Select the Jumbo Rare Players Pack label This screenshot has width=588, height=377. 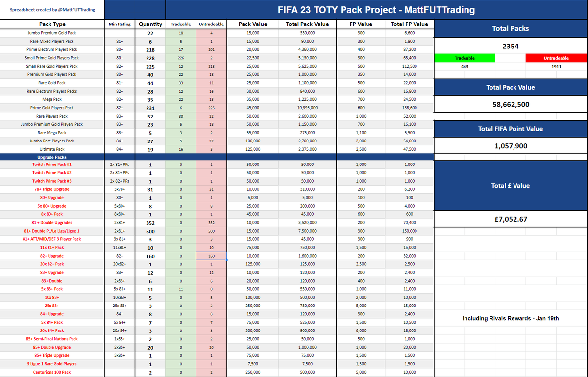point(52,141)
